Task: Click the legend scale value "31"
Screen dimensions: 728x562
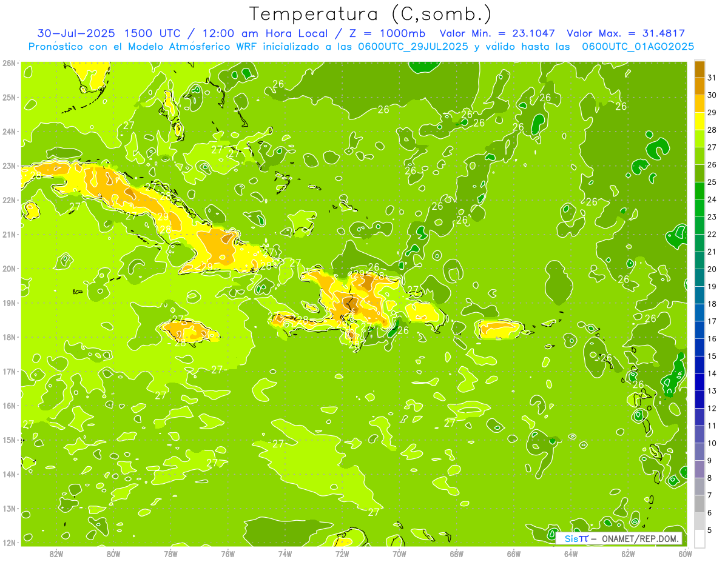Action: point(712,77)
